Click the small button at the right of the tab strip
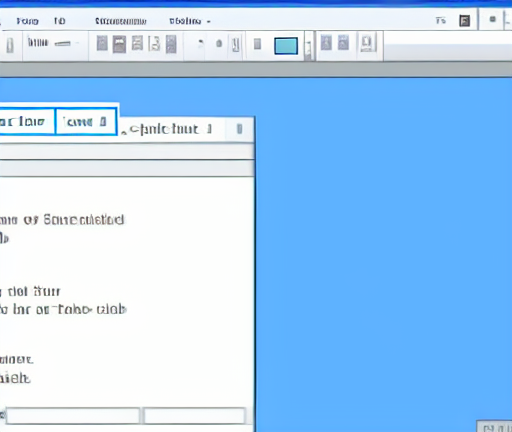 [x=239, y=129]
